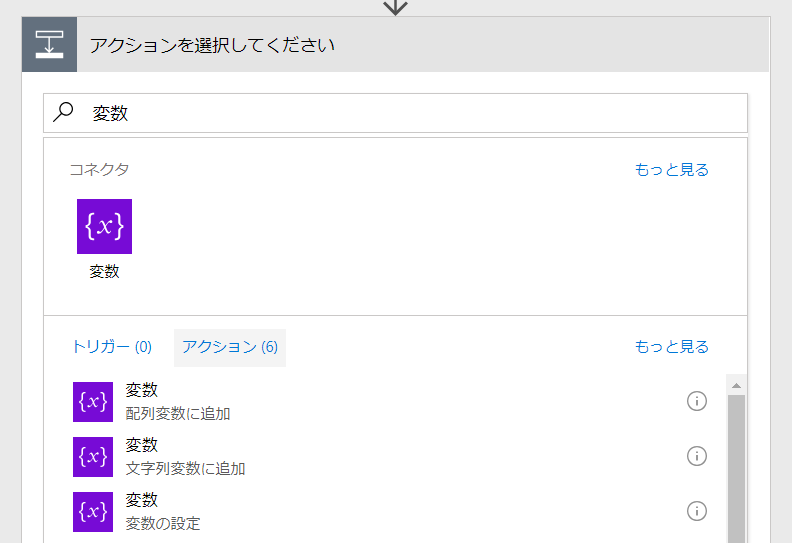
Task: Switch to the アクション (6) tab
Action: click(230, 347)
